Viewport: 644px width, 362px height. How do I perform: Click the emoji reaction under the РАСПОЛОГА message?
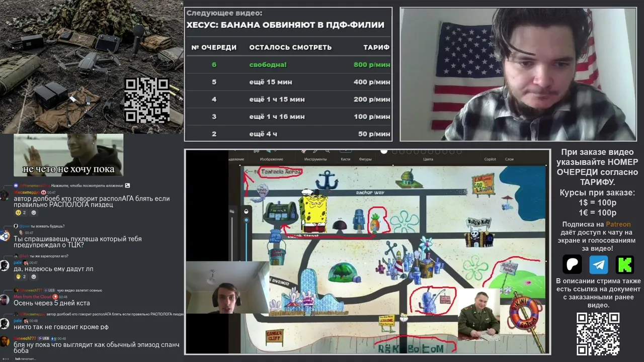pyautogui.click(x=20, y=213)
